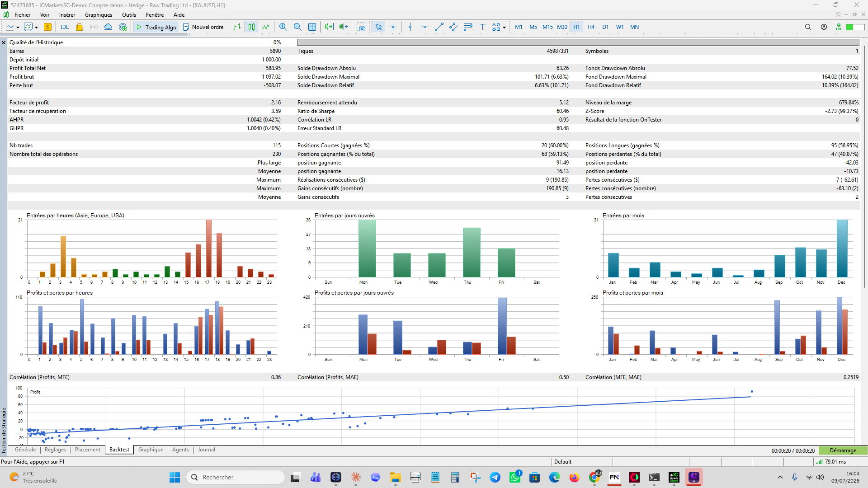
Task: Open the Telegram taskbar icon
Action: 495,477
